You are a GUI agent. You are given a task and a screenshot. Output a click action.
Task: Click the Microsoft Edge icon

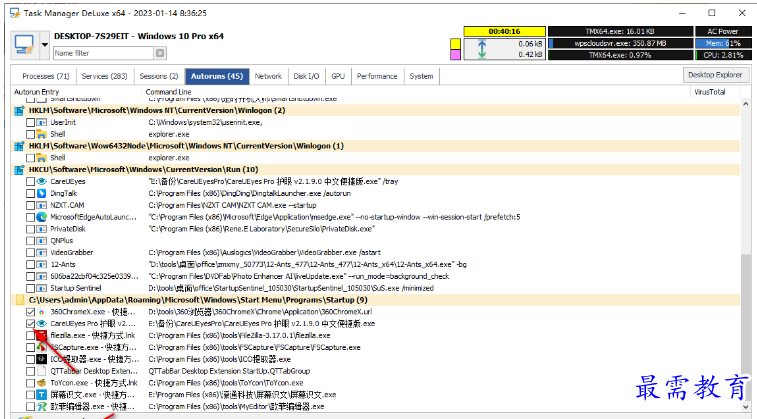pos(42,217)
